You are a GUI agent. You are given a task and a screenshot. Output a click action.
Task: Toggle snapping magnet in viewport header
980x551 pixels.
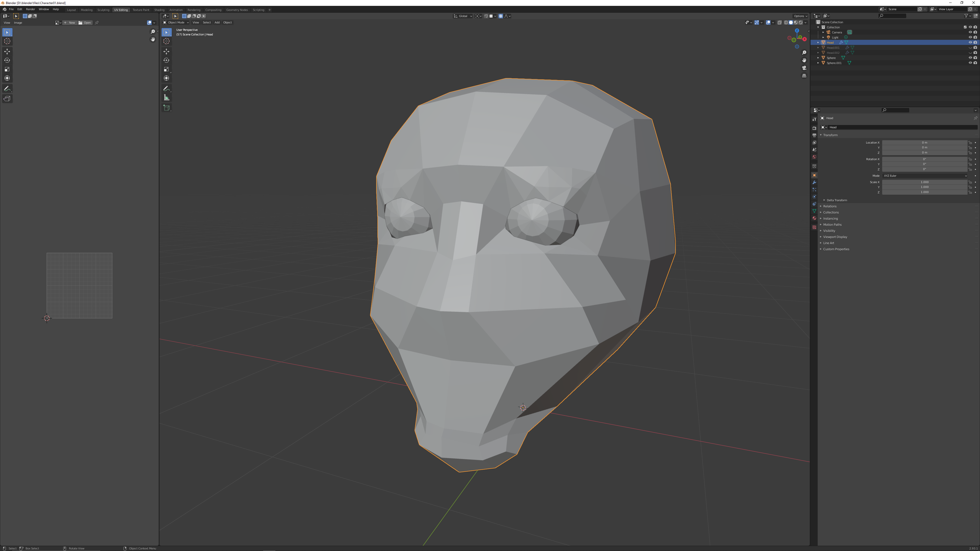point(486,16)
